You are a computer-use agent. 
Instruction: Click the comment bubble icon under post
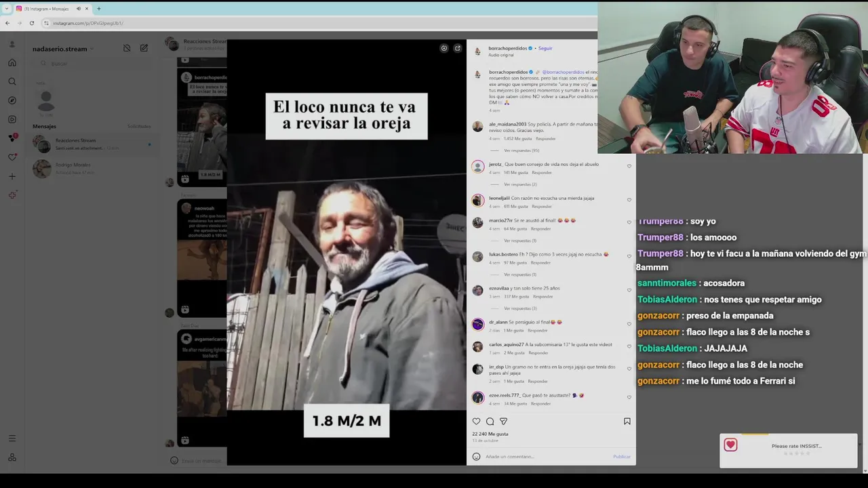coord(490,421)
